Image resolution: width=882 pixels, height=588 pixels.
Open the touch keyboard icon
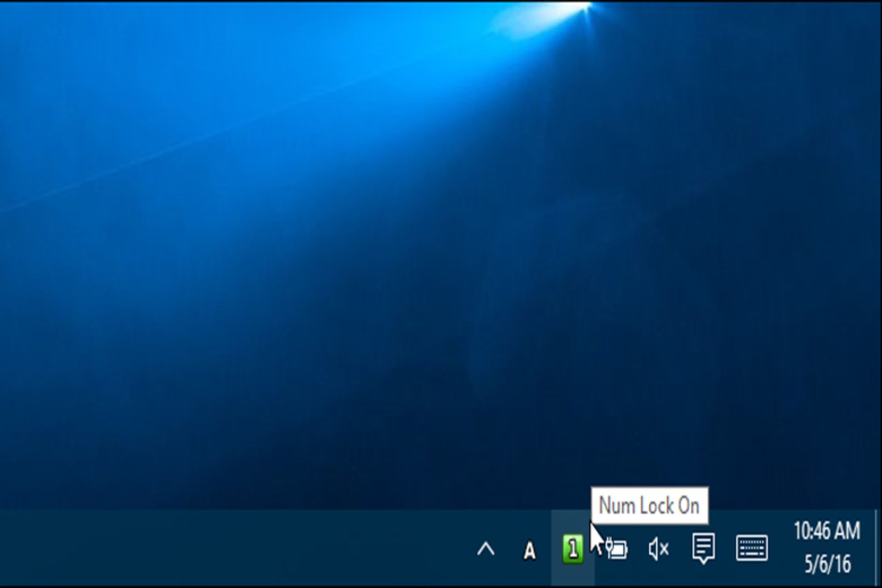click(x=752, y=548)
